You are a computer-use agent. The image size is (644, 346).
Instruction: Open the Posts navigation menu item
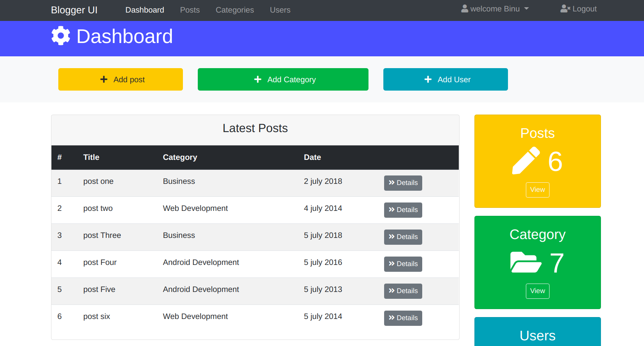[x=190, y=10]
